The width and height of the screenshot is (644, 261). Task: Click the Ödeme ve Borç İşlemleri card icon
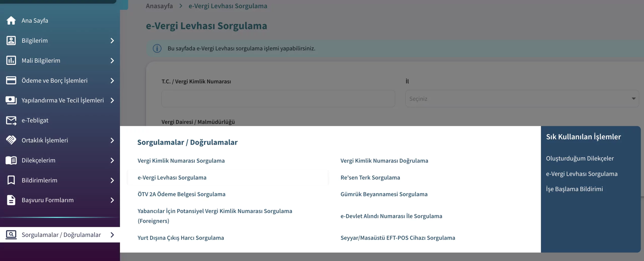coord(11,80)
